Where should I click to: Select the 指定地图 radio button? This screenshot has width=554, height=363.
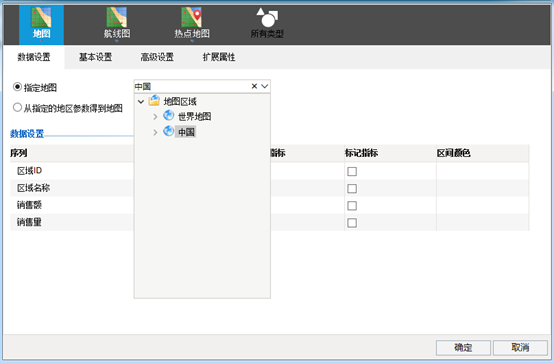click(x=17, y=87)
